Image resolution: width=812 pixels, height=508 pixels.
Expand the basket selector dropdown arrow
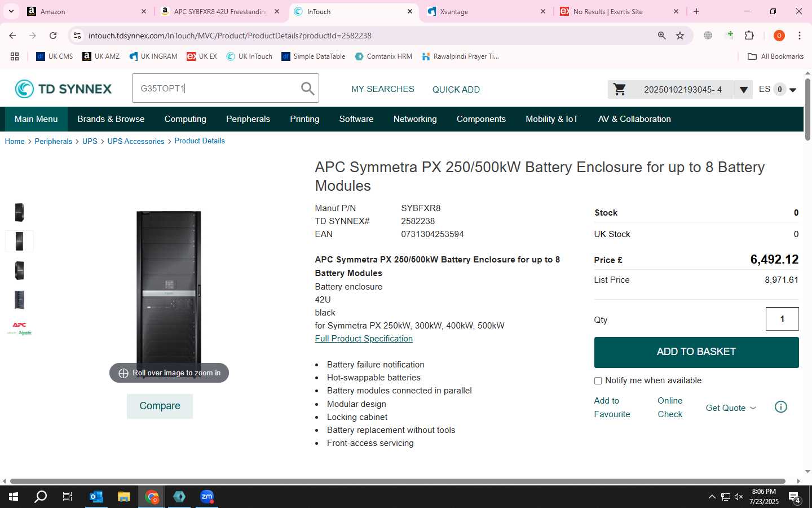[744, 90]
